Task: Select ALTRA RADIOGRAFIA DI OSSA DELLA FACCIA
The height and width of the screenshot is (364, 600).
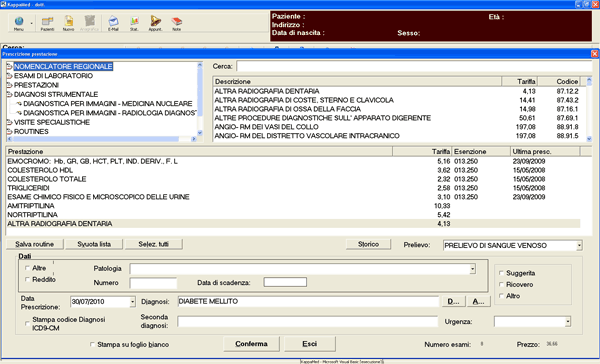Action: [x=396, y=109]
